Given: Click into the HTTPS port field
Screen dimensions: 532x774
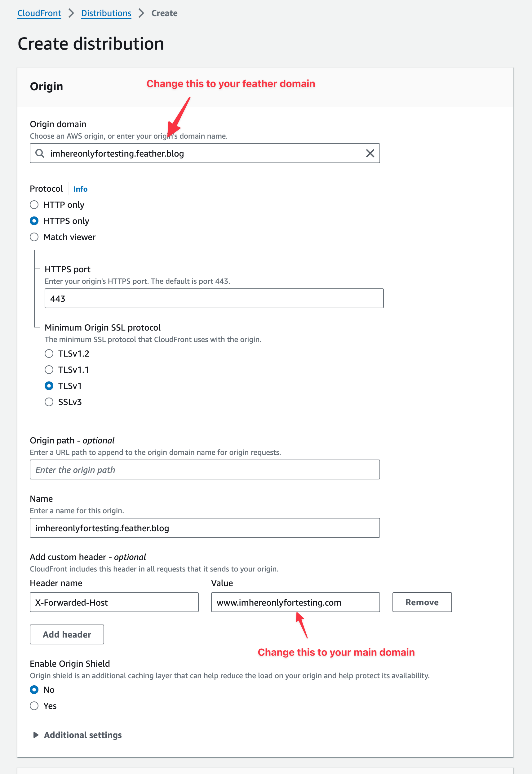Looking at the screenshot, I should coord(214,298).
